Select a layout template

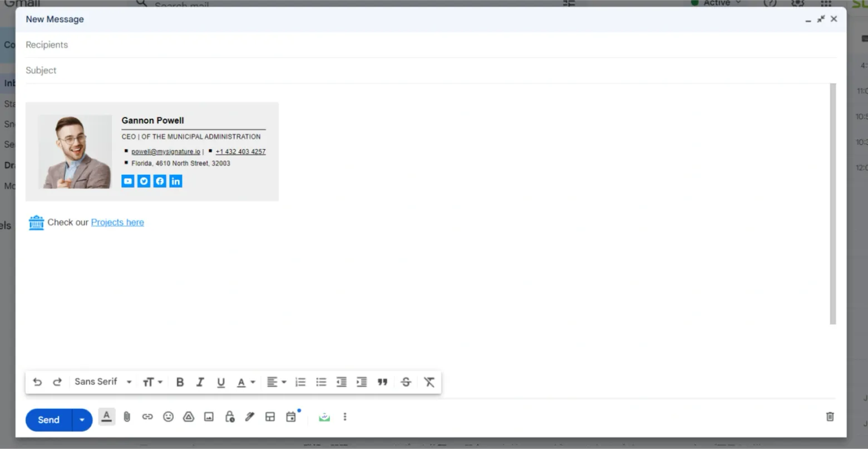point(270,417)
